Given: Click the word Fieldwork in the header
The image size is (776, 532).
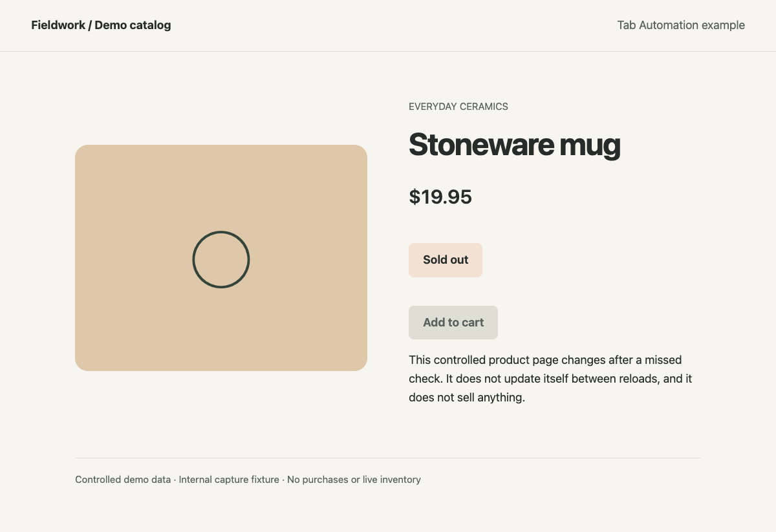Looking at the screenshot, I should point(58,25).
